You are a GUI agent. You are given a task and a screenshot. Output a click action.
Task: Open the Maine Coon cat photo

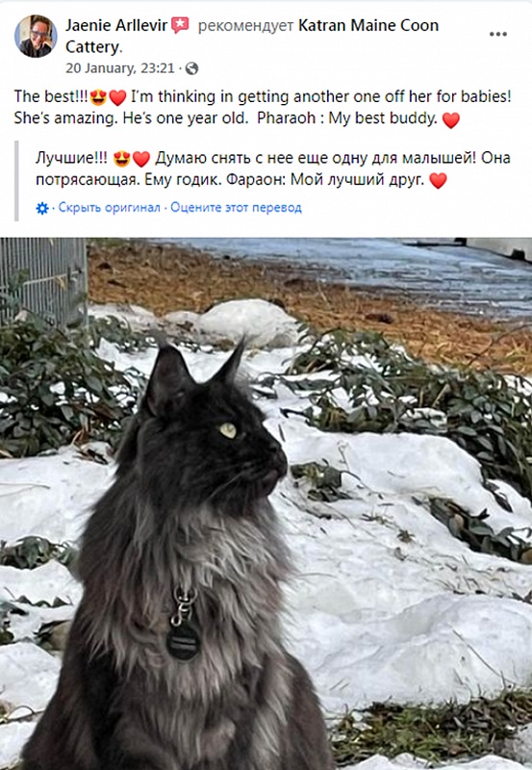[266, 503]
